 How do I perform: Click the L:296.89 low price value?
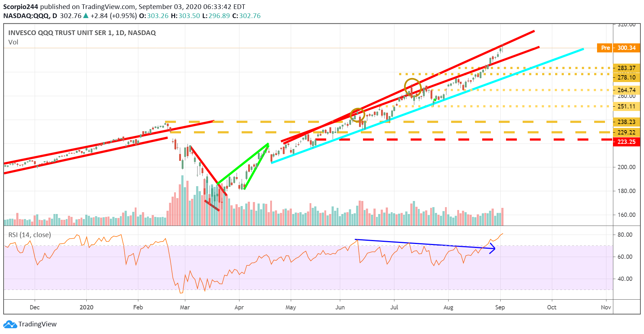(216, 16)
